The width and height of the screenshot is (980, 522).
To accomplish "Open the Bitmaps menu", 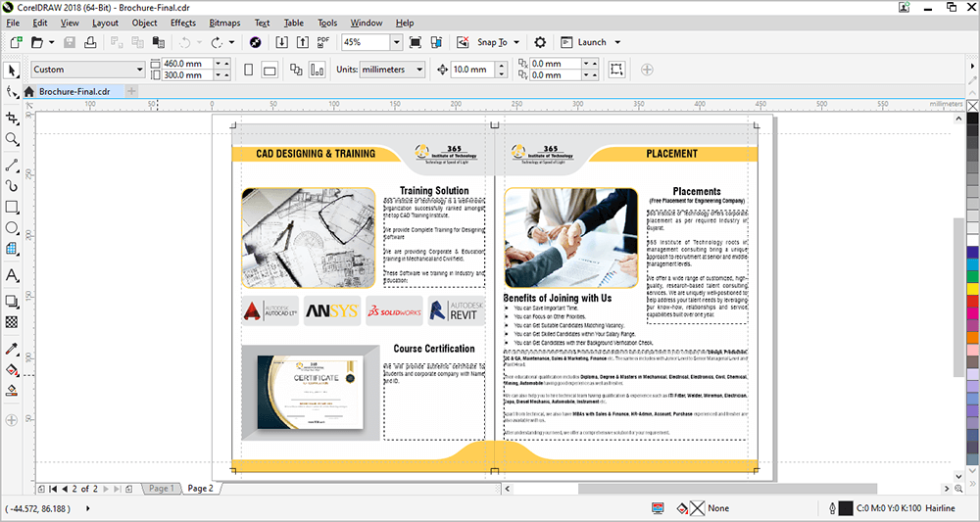I will click(x=225, y=24).
